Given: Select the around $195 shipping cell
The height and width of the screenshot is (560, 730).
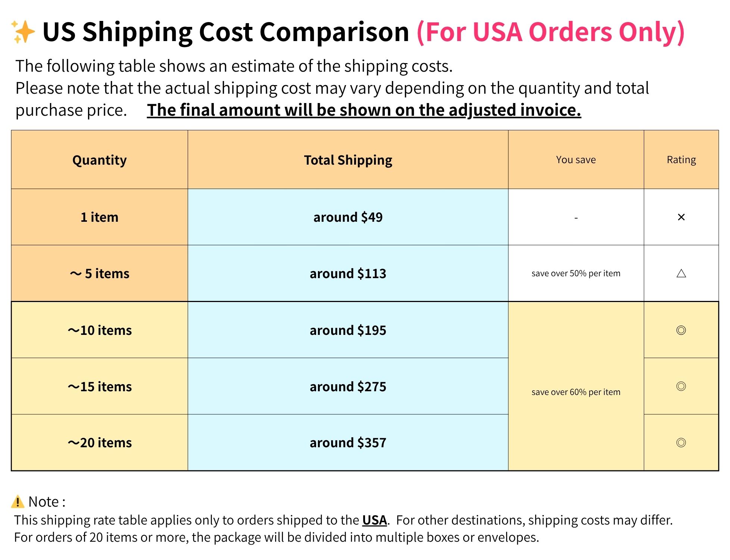Looking at the screenshot, I should pyautogui.click(x=348, y=330).
